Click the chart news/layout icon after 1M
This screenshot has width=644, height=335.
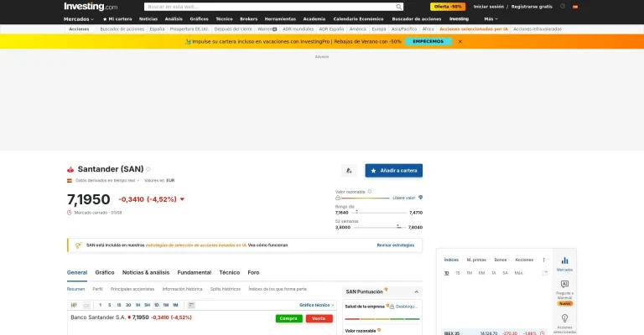pyautogui.click(x=191, y=305)
